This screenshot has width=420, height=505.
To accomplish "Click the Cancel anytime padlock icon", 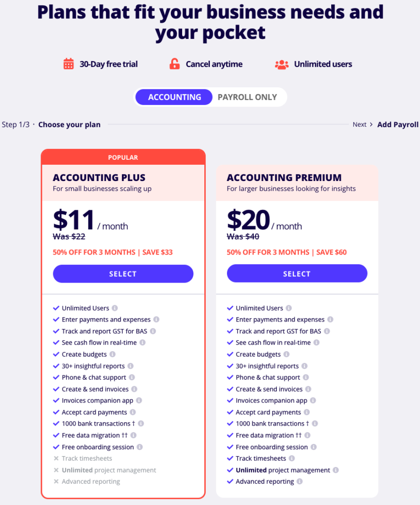I will point(175,64).
